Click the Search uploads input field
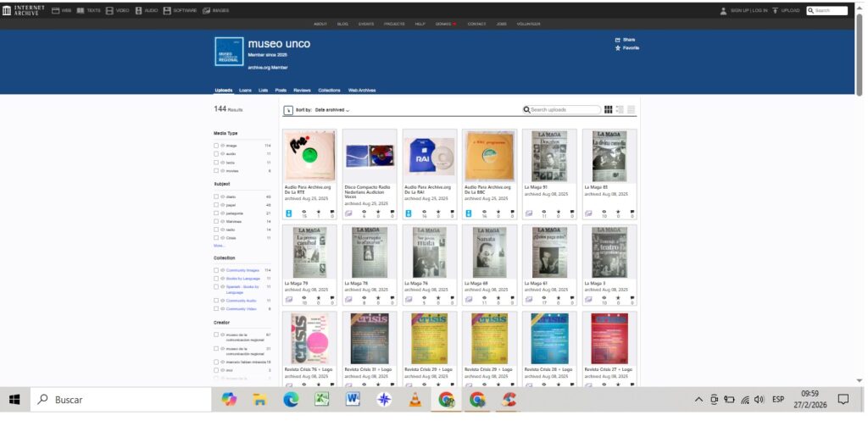The width and height of the screenshot is (868, 426). (x=565, y=110)
